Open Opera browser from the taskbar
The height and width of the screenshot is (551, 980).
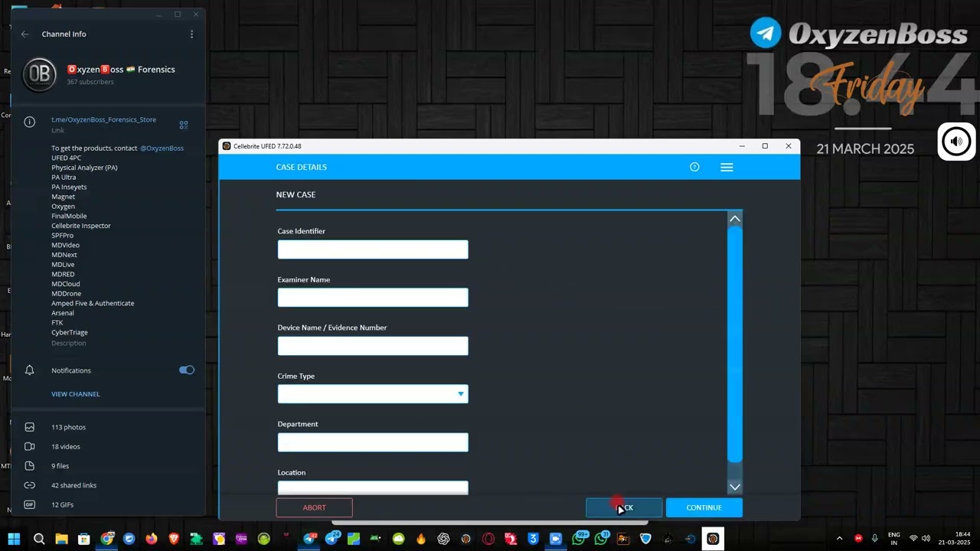[488, 539]
